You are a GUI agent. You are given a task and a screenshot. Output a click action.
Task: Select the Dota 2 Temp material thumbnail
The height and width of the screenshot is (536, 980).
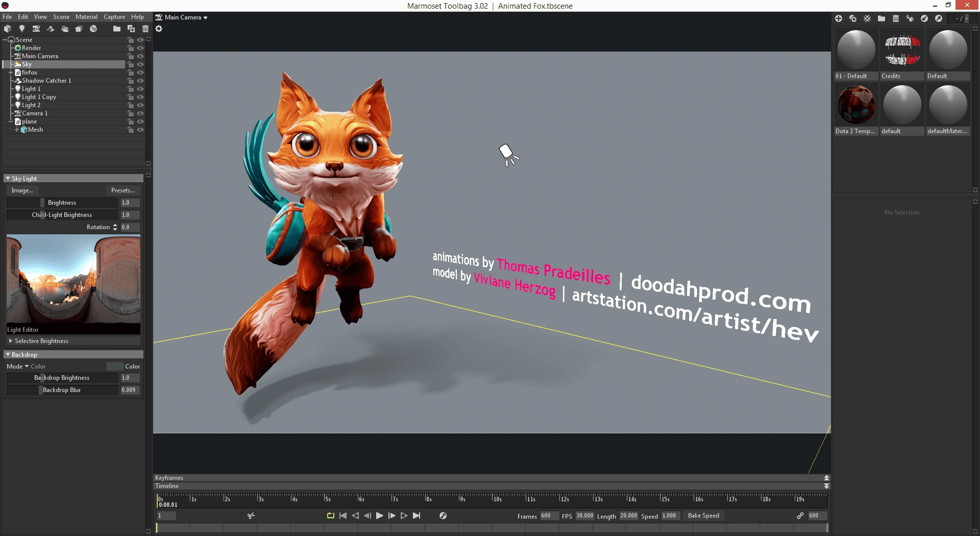pos(856,105)
